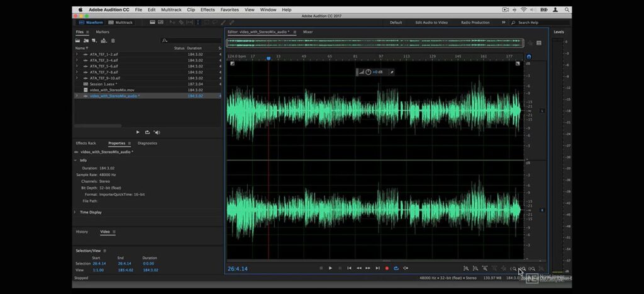Click the Zoom Out (Amplitude) icon
The width and height of the screenshot is (644, 294).
tap(475, 268)
